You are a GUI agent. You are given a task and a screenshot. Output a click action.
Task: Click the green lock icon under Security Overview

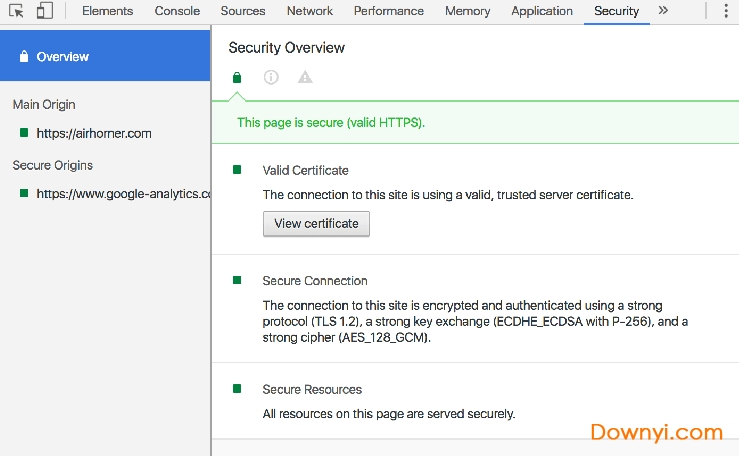pos(237,77)
